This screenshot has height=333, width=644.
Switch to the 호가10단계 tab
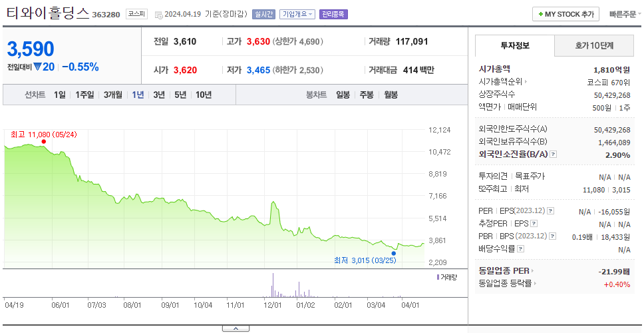(x=594, y=46)
